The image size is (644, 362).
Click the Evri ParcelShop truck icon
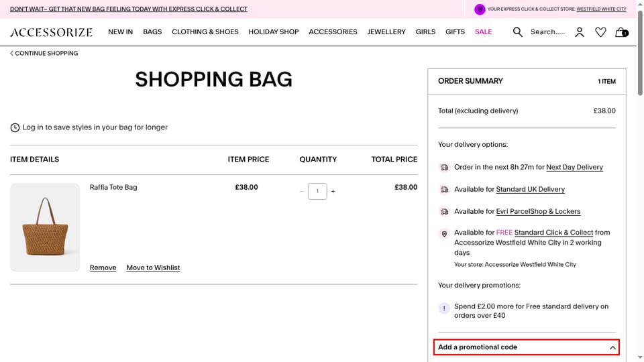444,212
